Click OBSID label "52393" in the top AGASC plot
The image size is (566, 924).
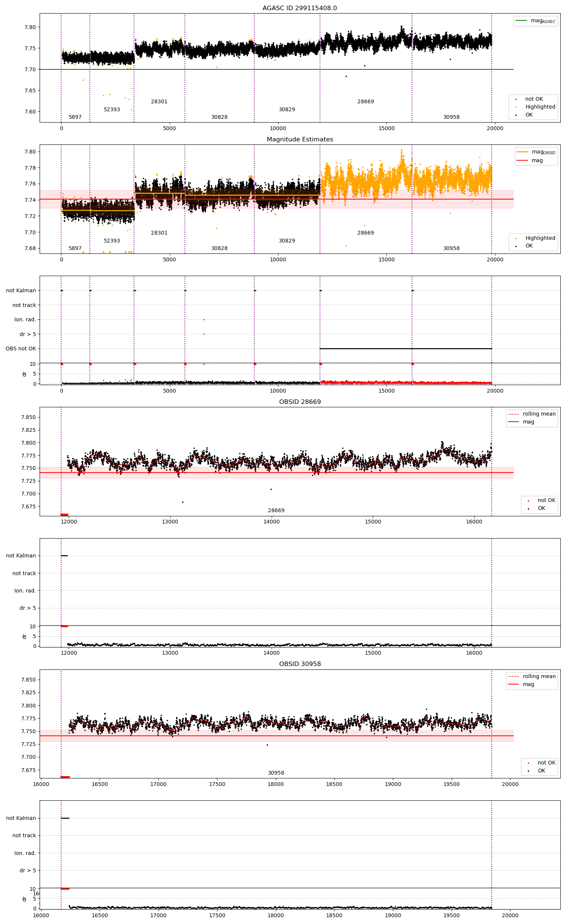point(112,110)
